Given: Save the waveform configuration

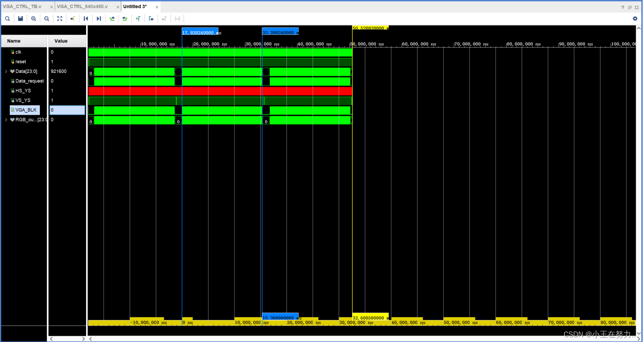Looking at the screenshot, I should pyautogui.click(x=20, y=18).
